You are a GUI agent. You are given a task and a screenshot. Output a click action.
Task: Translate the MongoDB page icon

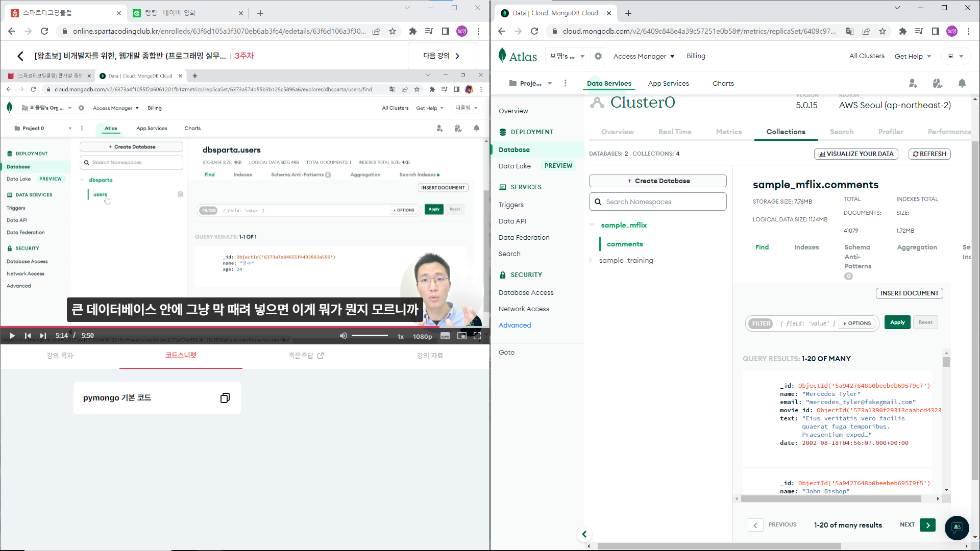coord(850,31)
